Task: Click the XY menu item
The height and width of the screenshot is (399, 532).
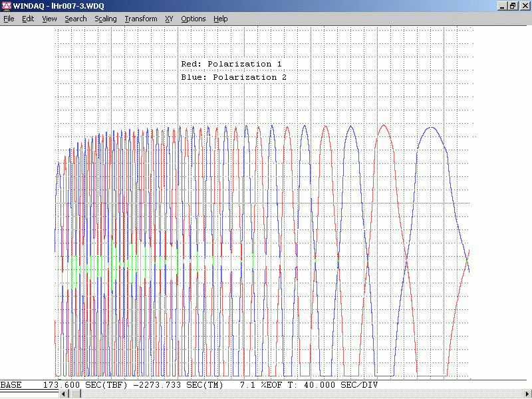Action: coord(169,19)
